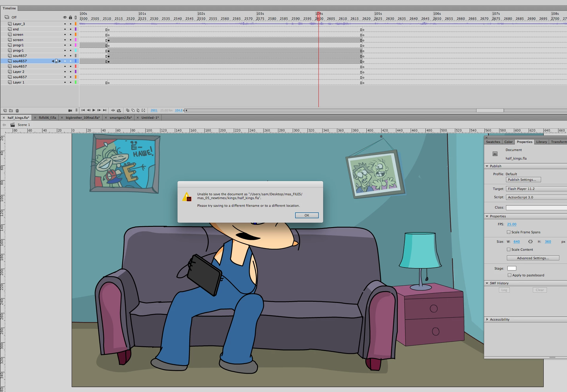567x392 pixels.
Task: Click the Play button in timeline controls
Action: click(x=94, y=110)
